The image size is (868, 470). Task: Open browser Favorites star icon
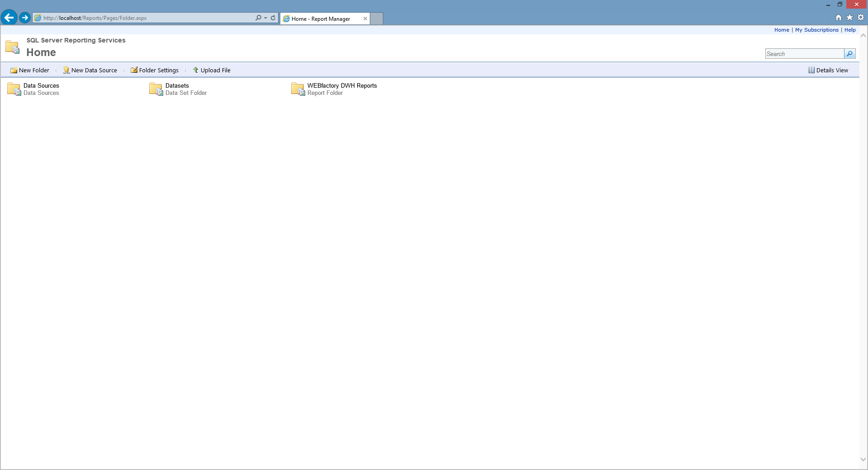click(849, 18)
